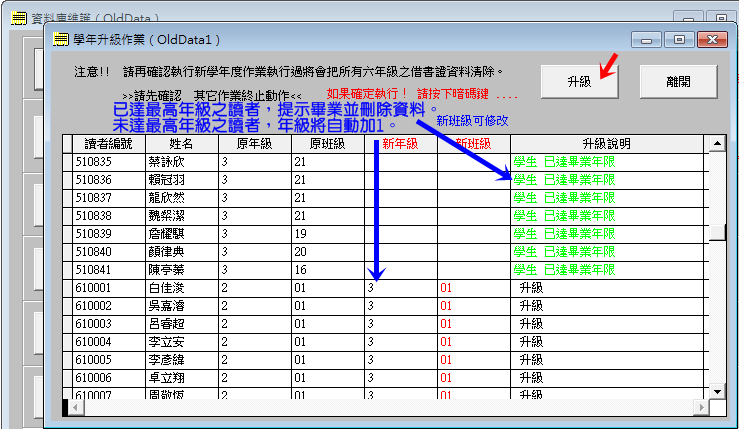Click the horizontal scrollbar left arrow
Image resolution: width=739 pixels, height=429 pixels.
pos(76,407)
